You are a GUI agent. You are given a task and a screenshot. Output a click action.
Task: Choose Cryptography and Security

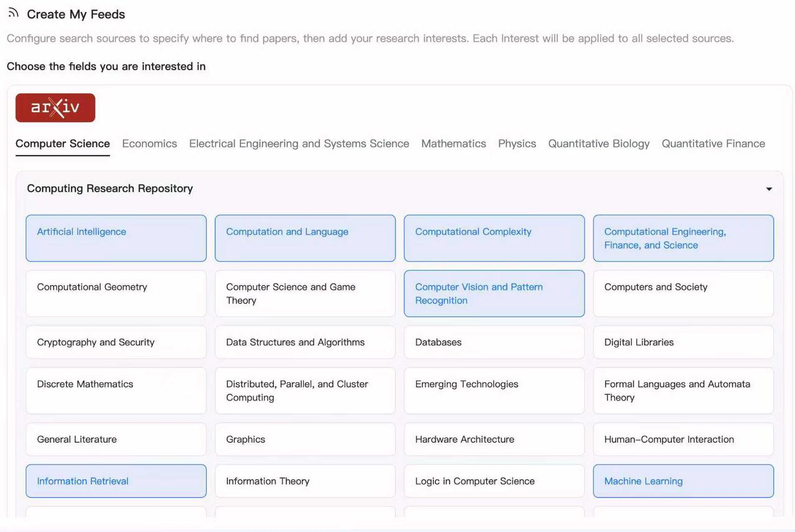point(116,342)
